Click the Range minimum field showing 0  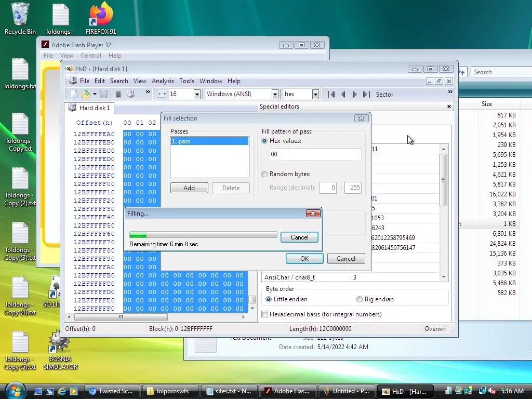[x=328, y=188]
